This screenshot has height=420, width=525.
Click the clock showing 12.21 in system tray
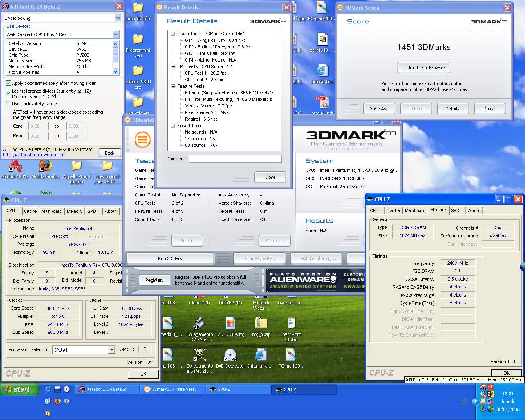tap(507, 394)
